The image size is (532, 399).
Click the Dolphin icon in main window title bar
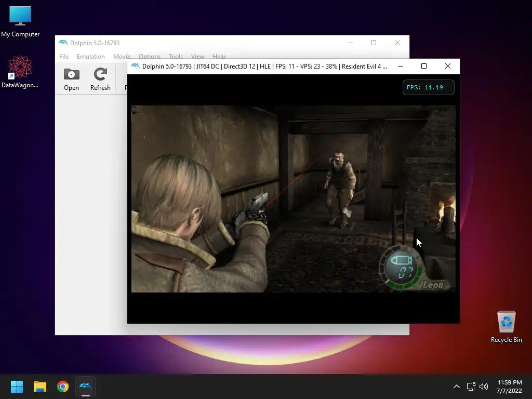[x=63, y=43]
